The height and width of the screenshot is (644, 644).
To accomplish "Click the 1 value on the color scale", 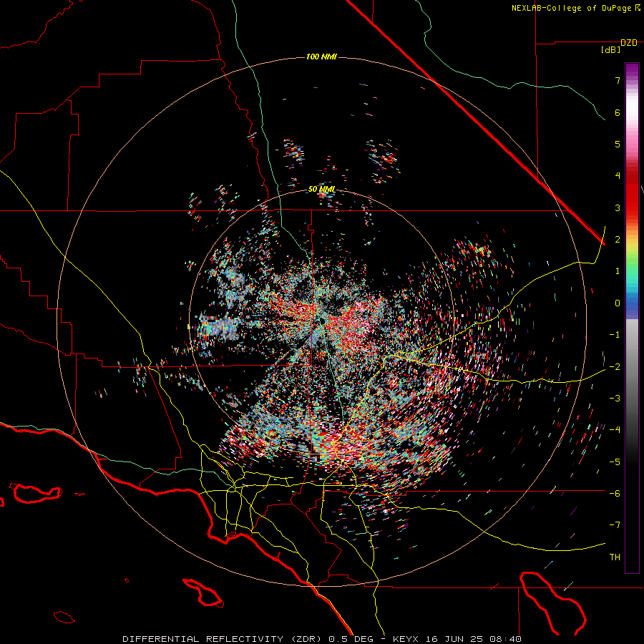I will [x=618, y=271].
